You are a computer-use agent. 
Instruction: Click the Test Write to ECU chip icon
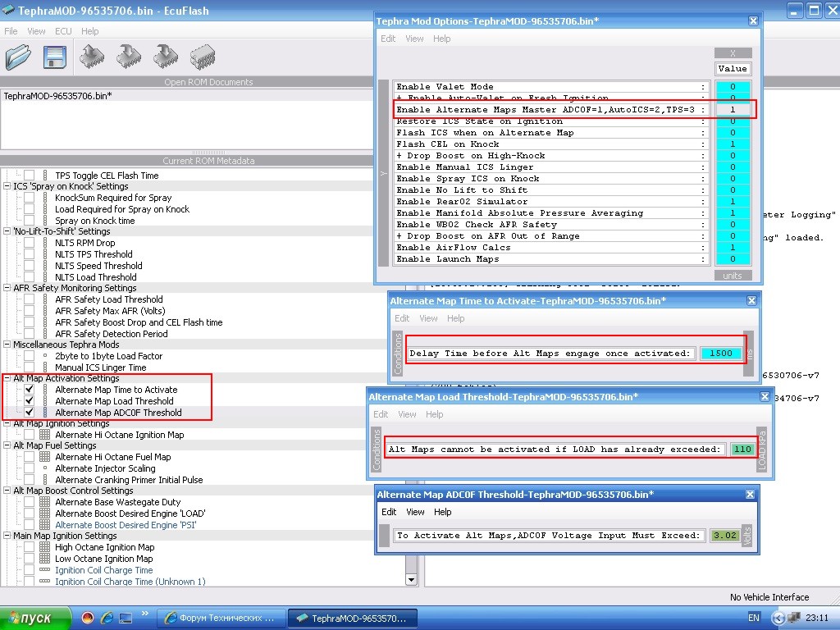point(166,57)
